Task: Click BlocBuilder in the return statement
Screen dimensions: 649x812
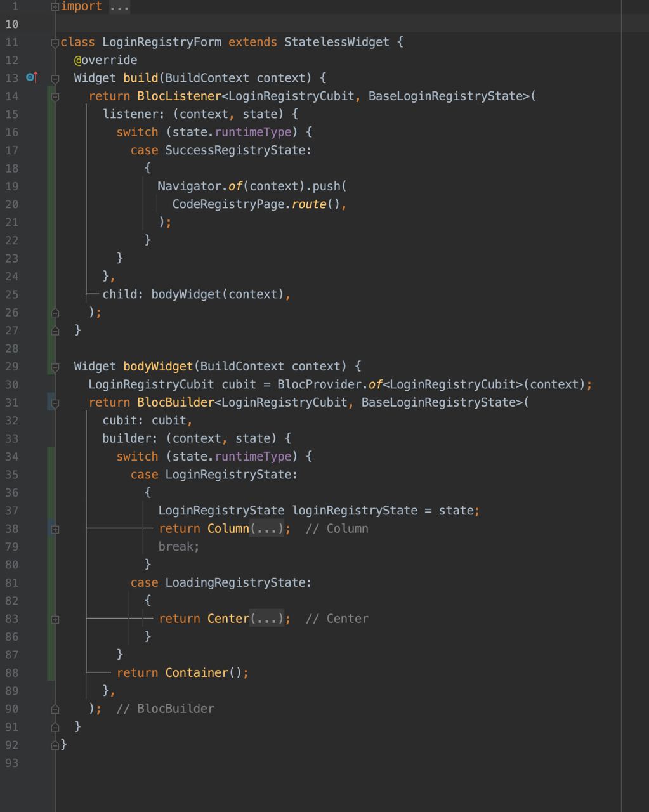Action: 176,402
